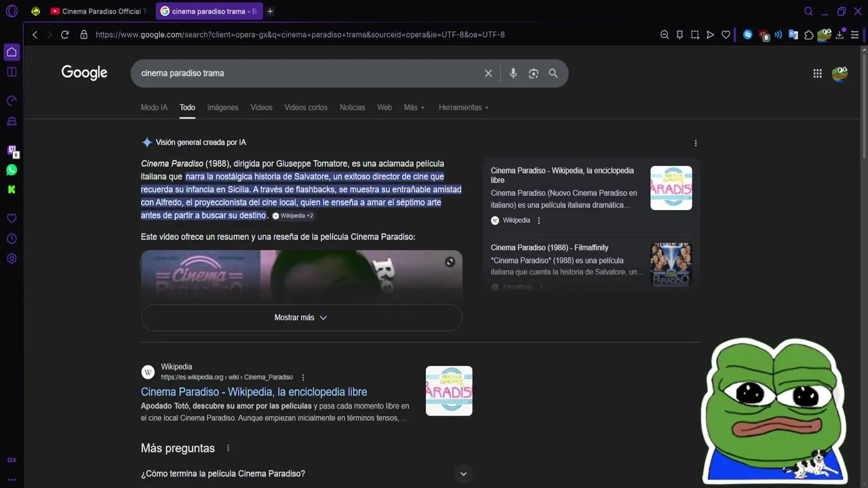Click the zoom-out magnifier in address bar
868x488 pixels.
[x=665, y=35]
